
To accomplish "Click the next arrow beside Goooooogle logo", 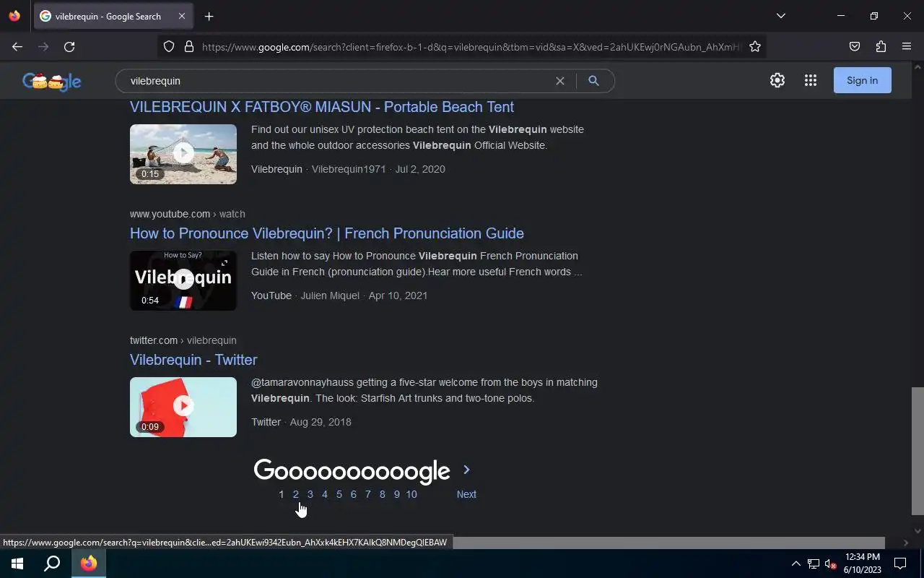I will pos(466,470).
